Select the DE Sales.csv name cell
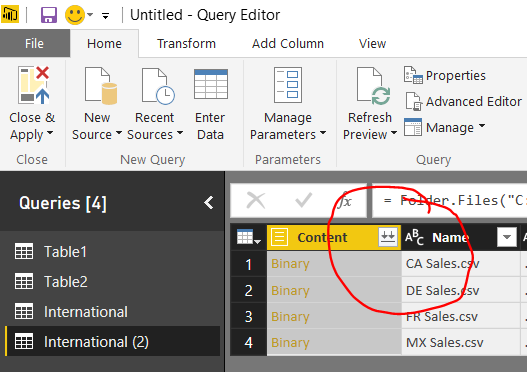 (x=460, y=290)
